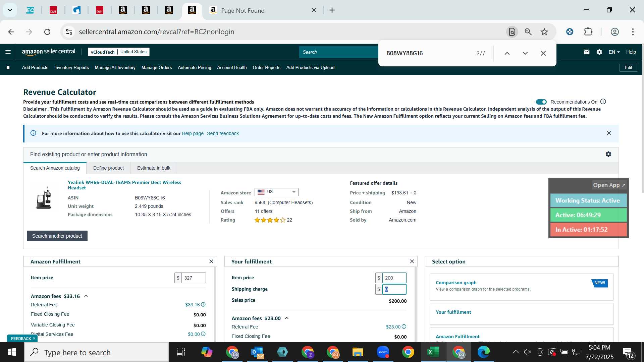Image resolution: width=644 pixels, height=362 pixels.
Task: Click the Seller Central search box
Action: pyautogui.click(x=339, y=52)
